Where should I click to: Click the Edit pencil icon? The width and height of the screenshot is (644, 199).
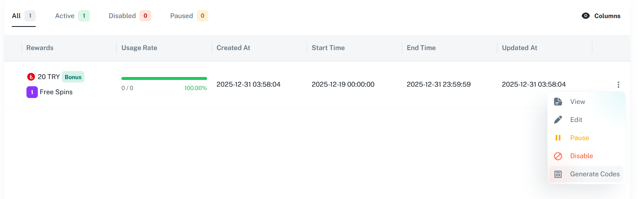[x=558, y=120]
